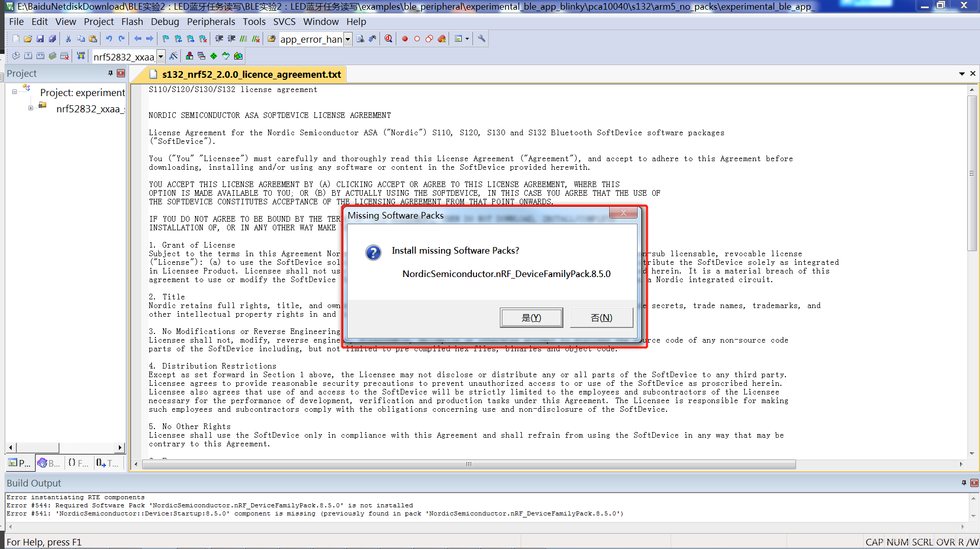Cut selection with the scissors icon
Screen dimensions: 980x549
(68, 39)
